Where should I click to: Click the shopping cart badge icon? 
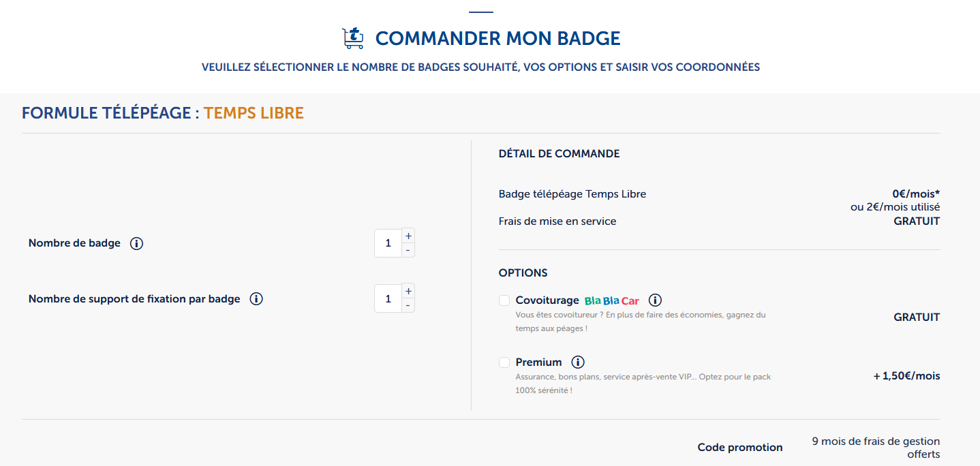tap(352, 38)
